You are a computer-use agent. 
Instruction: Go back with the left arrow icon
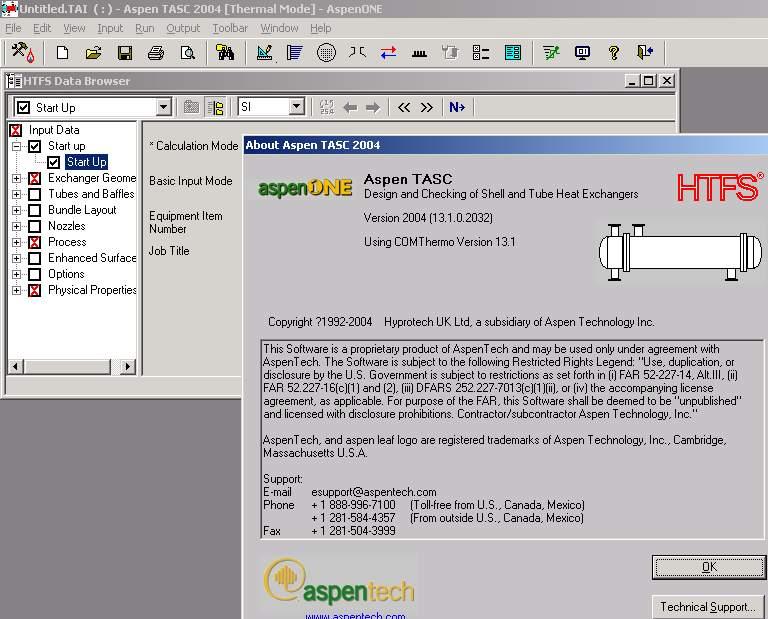coord(350,107)
